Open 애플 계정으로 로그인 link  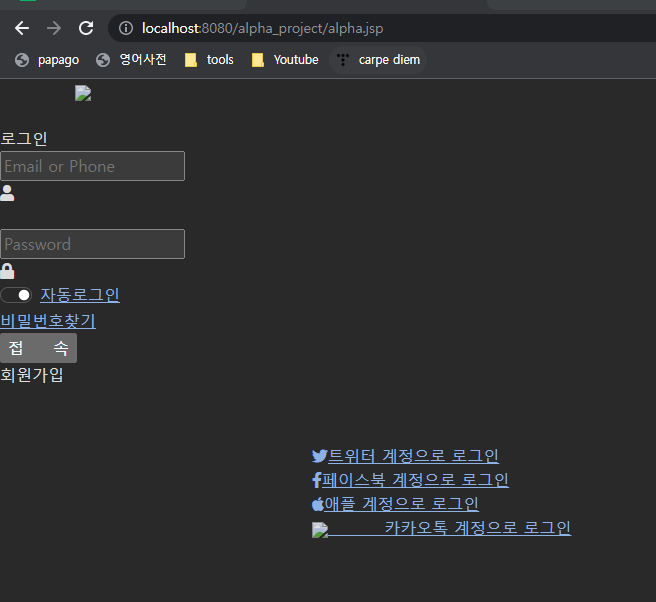click(x=402, y=504)
